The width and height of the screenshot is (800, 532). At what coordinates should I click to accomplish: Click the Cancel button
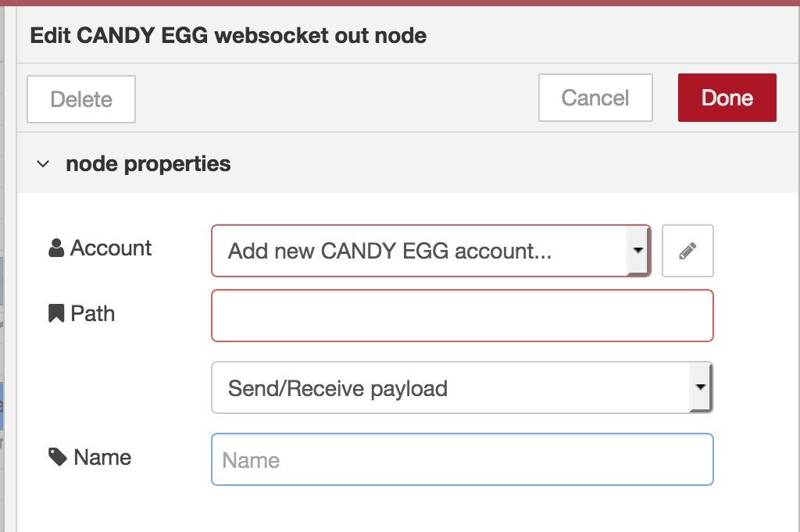(x=595, y=98)
